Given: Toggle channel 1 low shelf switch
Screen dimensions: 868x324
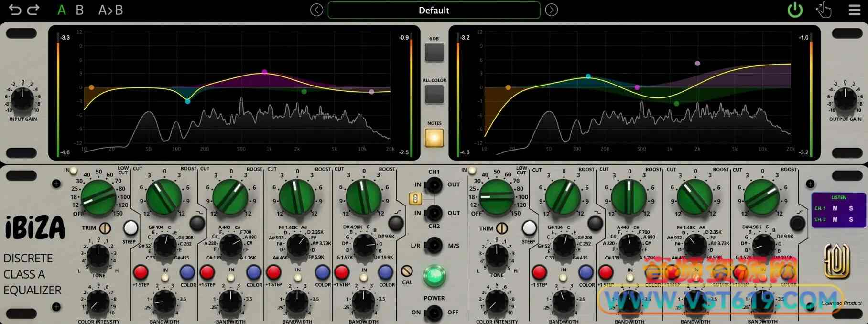Looking at the screenshot, I should point(197,223).
